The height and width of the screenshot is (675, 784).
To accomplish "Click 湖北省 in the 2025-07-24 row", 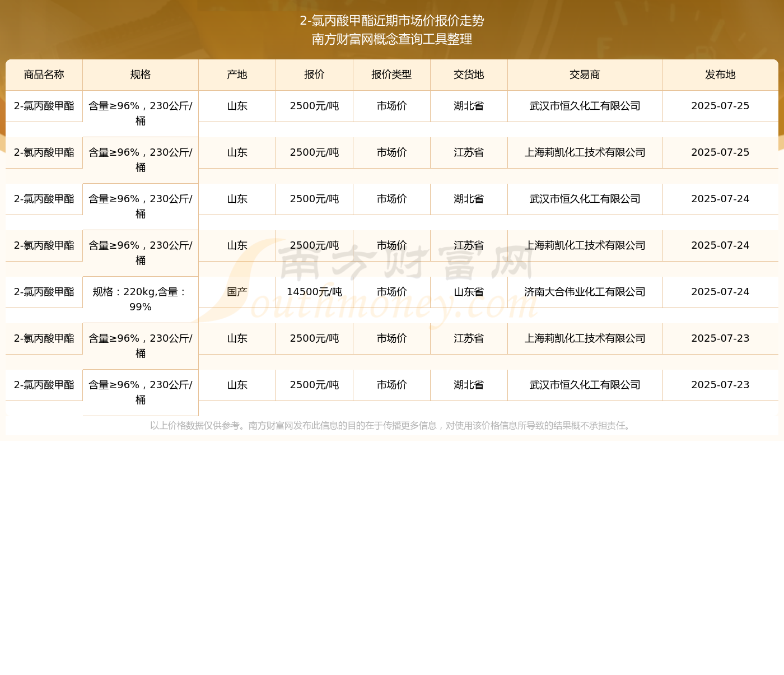I will pos(469,199).
